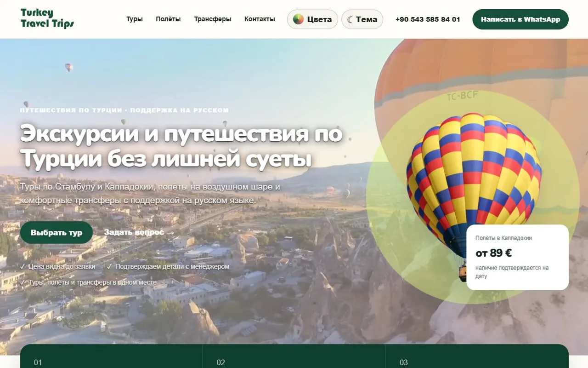Click the card numbered 02
Image resolution: width=588 pixels, height=368 pixels.
click(x=294, y=356)
